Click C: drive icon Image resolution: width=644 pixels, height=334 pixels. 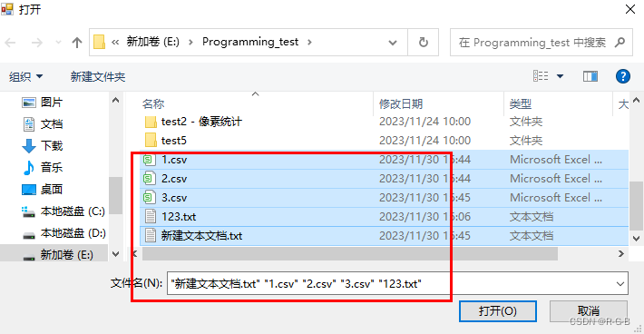click(28, 212)
